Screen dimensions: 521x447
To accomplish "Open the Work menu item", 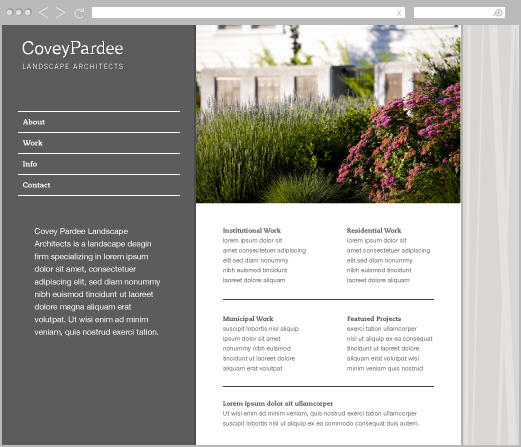I will (x=99, y=143).
